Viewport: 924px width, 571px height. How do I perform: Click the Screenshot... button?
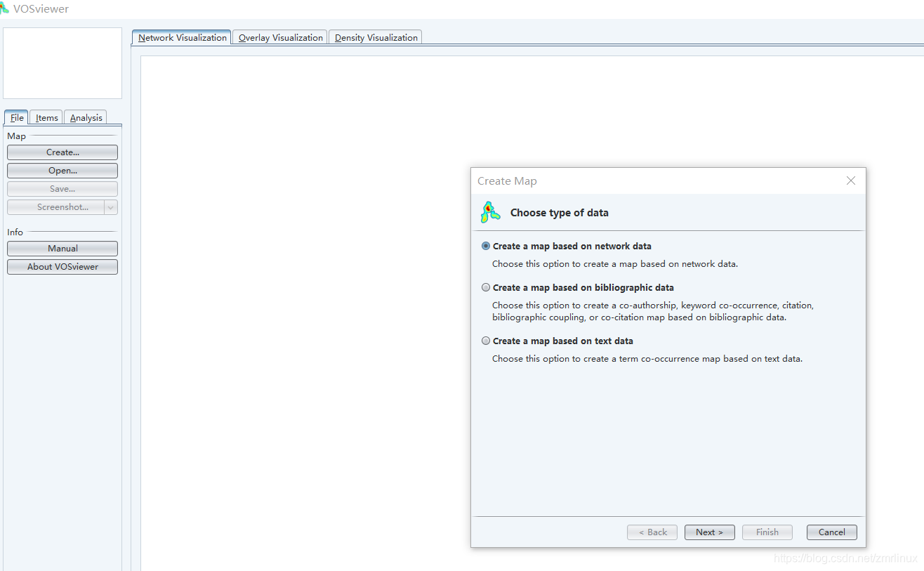click(56, 207)
